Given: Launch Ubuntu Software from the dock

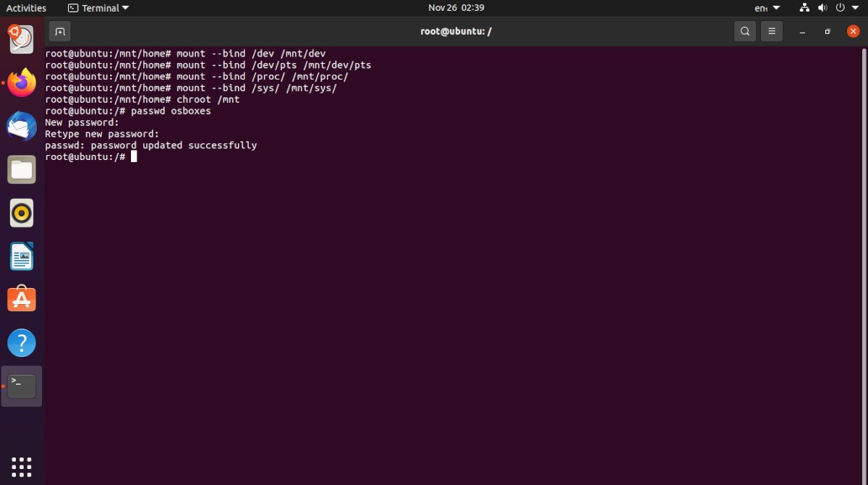Looking at the screenshot, I should point(22,299).
